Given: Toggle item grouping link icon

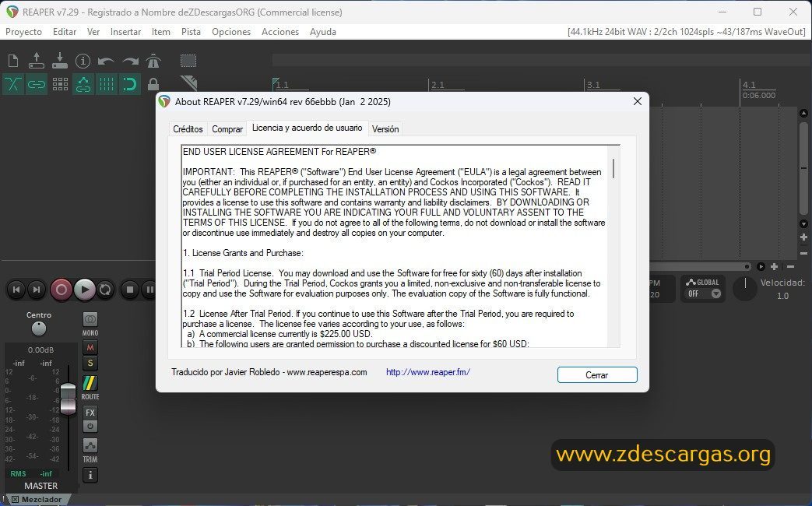Looking at the screenshot, I should (37, 84).
